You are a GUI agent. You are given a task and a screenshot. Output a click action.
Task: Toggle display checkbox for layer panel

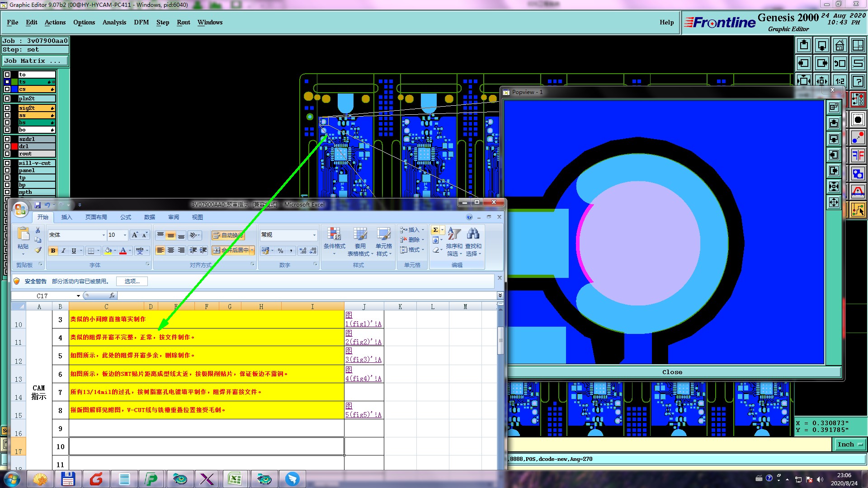point(7,170)
